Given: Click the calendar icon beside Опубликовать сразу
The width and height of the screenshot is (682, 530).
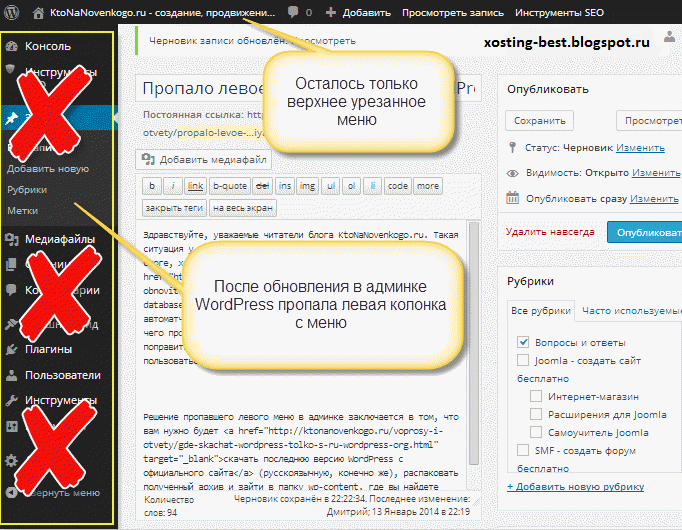Looking at the screenshot, I should tap(512, 198).
